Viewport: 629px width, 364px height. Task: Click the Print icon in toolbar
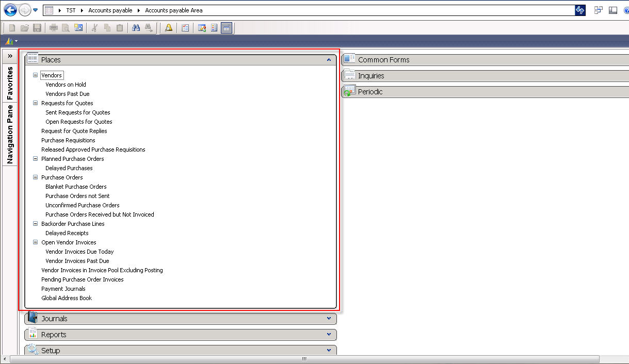coord(54,28)
